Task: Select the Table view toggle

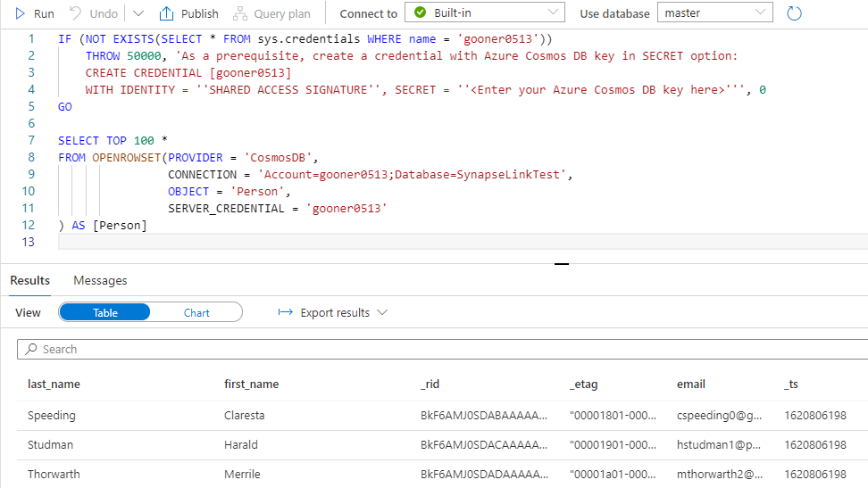Action: (104, 312)
